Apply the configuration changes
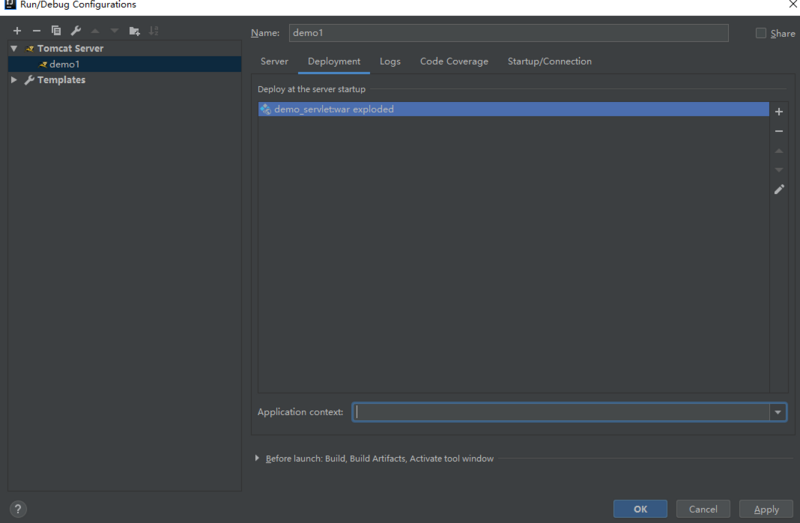The width and height of the screenshot is (800, 523). point(766,509)
